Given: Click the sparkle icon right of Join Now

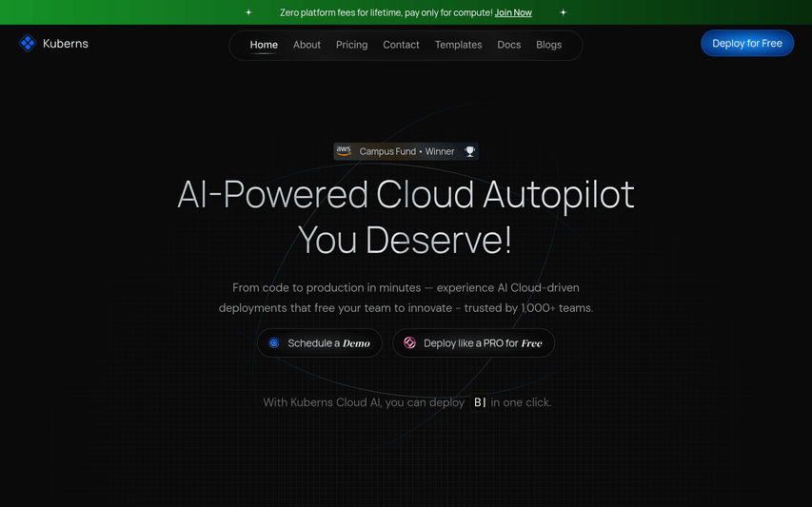Looking at the screenshot, I should (563, 12).
